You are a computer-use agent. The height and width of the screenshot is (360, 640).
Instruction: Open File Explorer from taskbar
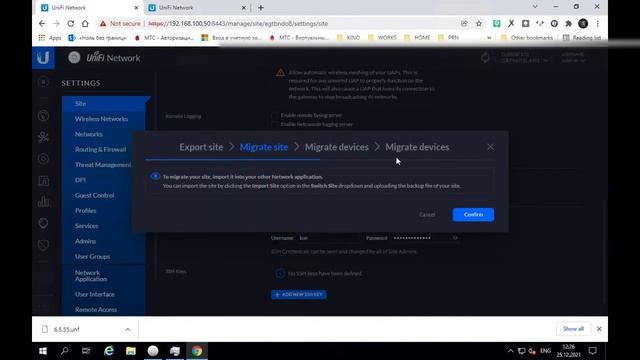coord(131,351)
